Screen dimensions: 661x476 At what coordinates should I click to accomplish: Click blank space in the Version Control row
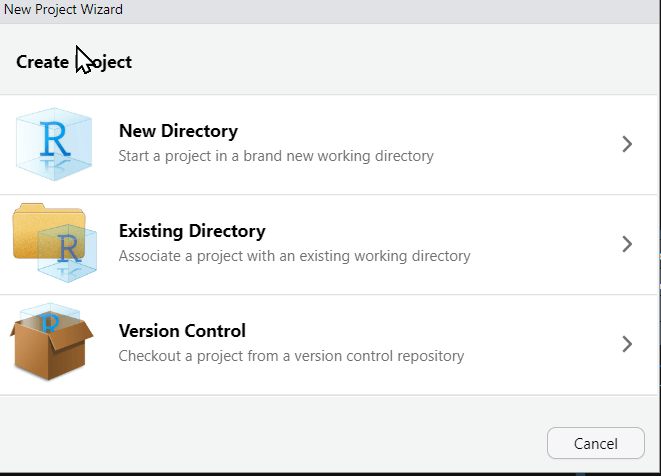coord(540,344)
